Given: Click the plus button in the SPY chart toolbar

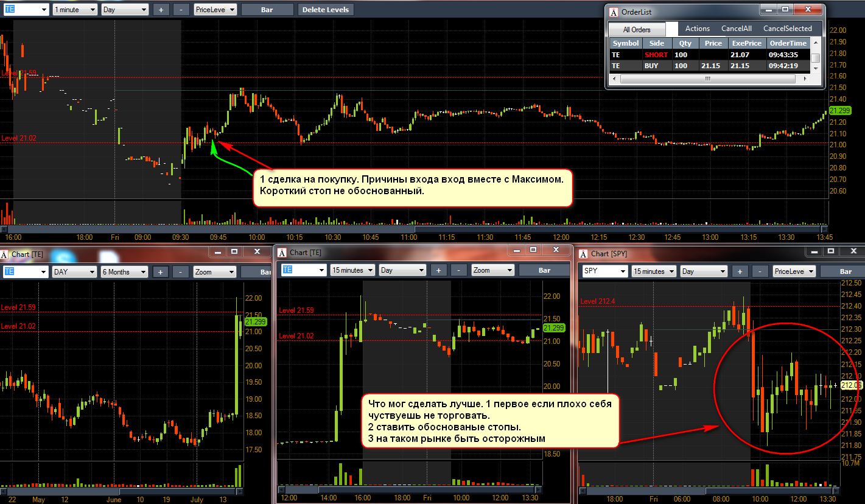Looking at the screenshot, I should tap(740, 271).
